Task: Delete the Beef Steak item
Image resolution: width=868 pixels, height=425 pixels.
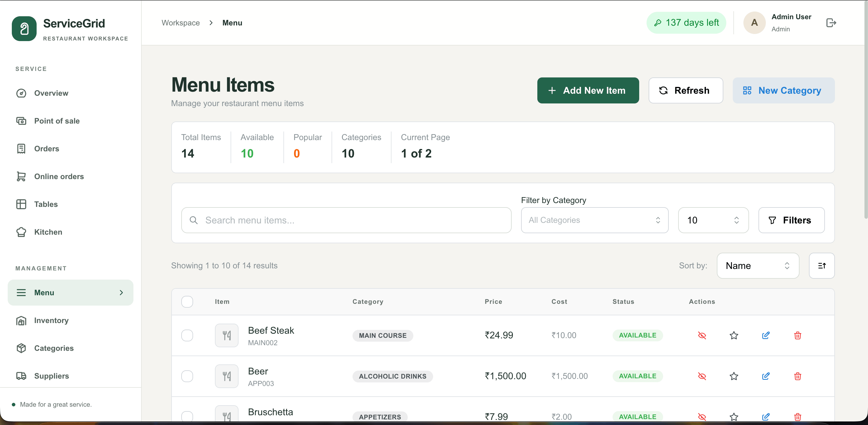Action: (x=797, y=335)
